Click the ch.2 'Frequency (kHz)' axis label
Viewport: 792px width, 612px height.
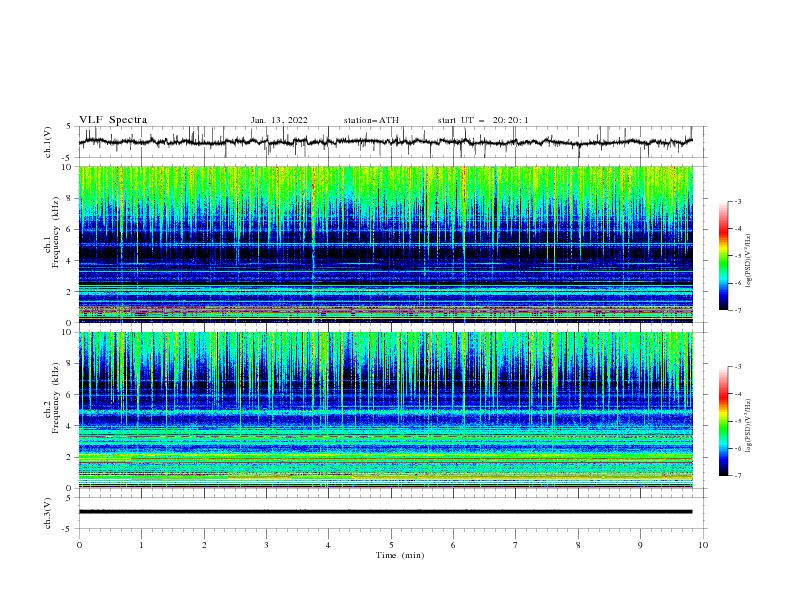click(x=54, y=398)
